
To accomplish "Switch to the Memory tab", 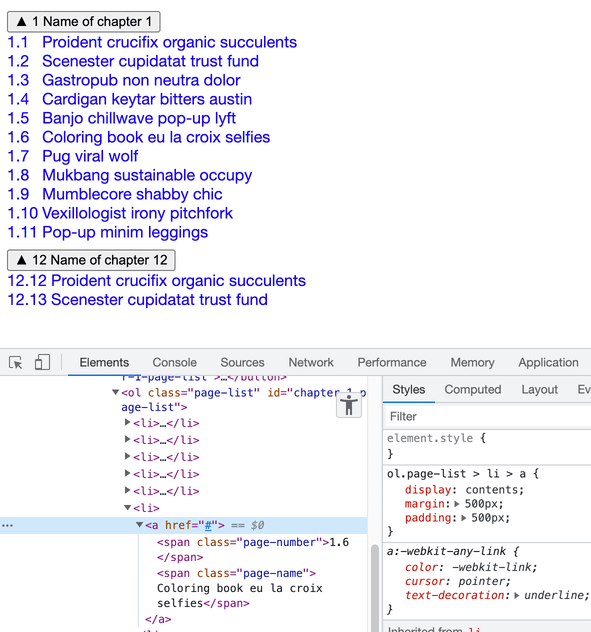I will pyautogui.click(x=472, y=362).
